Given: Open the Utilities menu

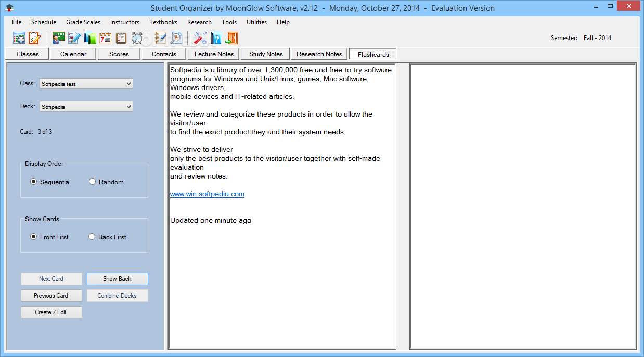Looking at the screenshot, I should point(256,22).
